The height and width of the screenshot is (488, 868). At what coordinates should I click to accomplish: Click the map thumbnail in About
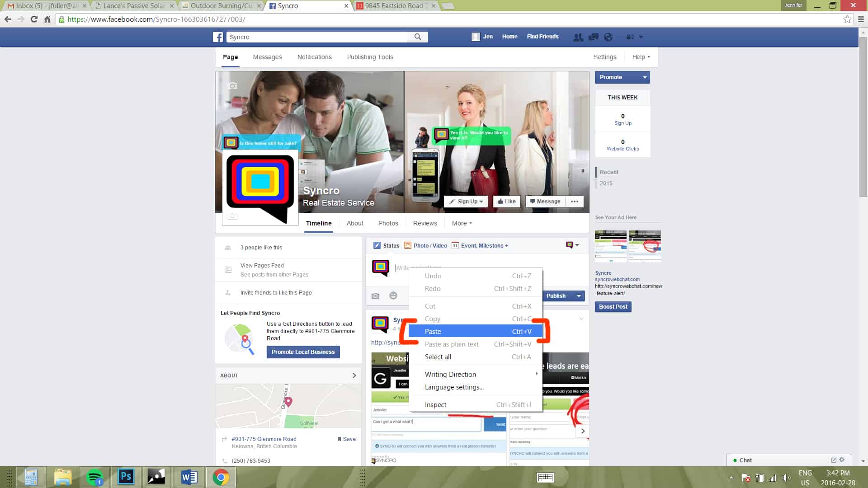(288, 406)
